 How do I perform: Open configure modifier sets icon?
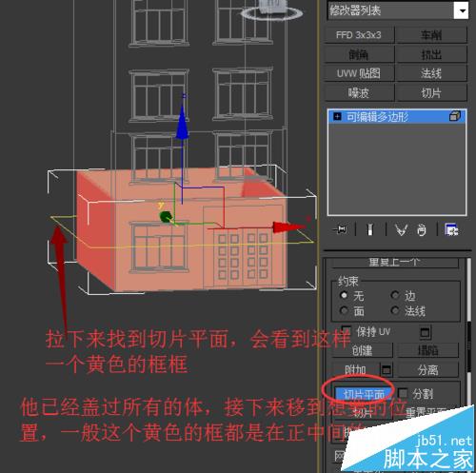(451, 229)
